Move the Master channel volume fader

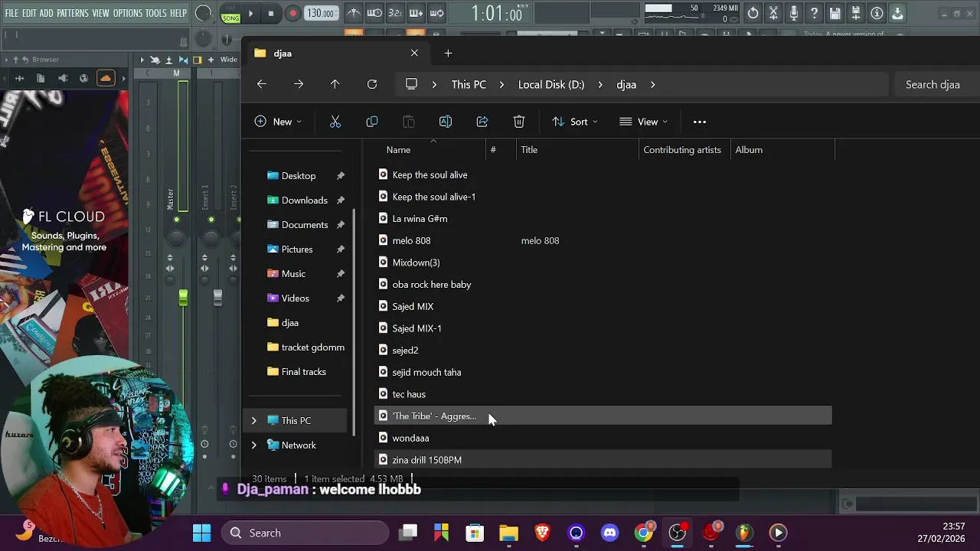(183, 298)
